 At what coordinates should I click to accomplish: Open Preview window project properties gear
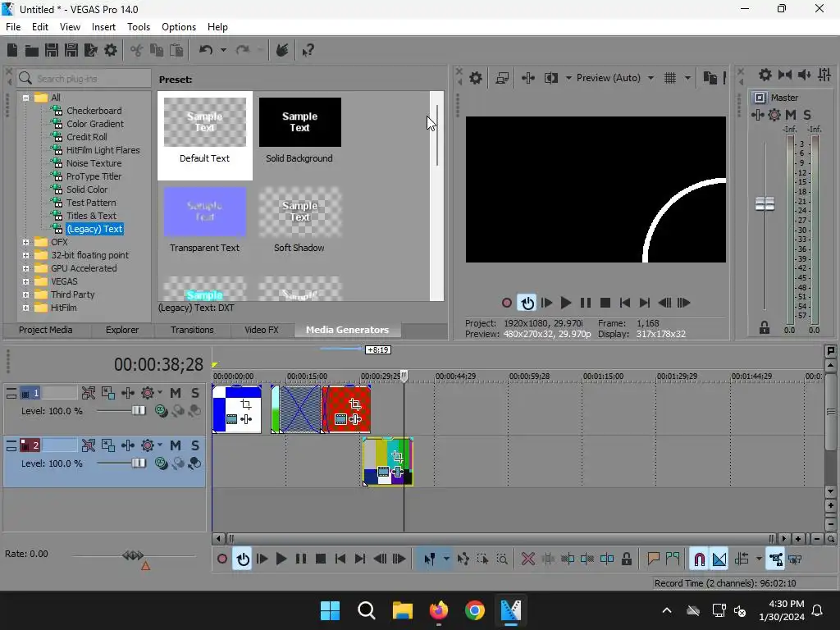click(475, 78)
